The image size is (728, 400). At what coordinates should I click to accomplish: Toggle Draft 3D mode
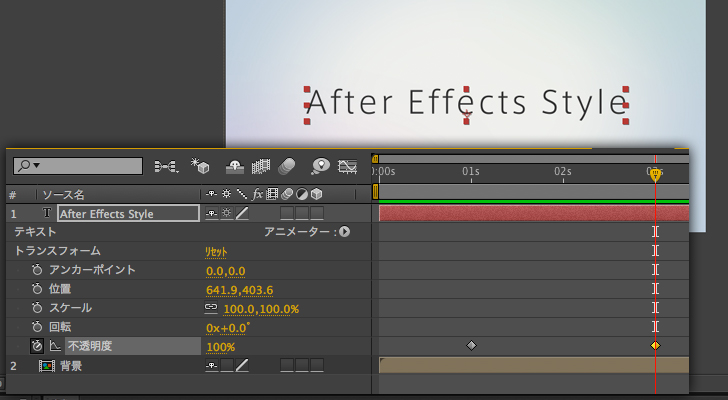[x=201, y=166]
